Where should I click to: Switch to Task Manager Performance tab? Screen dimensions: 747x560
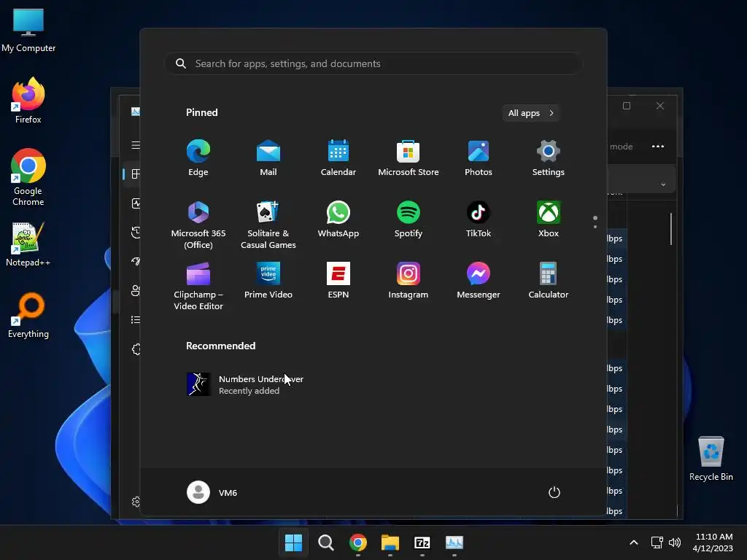136,203
